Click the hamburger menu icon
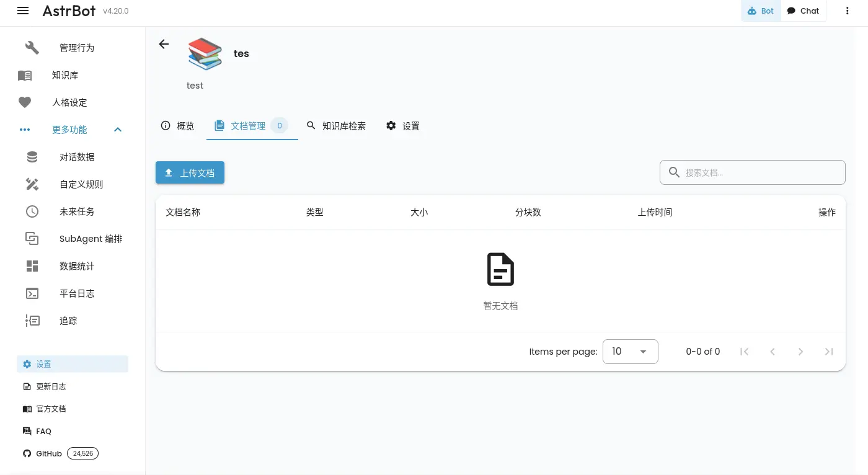The height and width of the screenshot is (475, 868). [23, 11]
